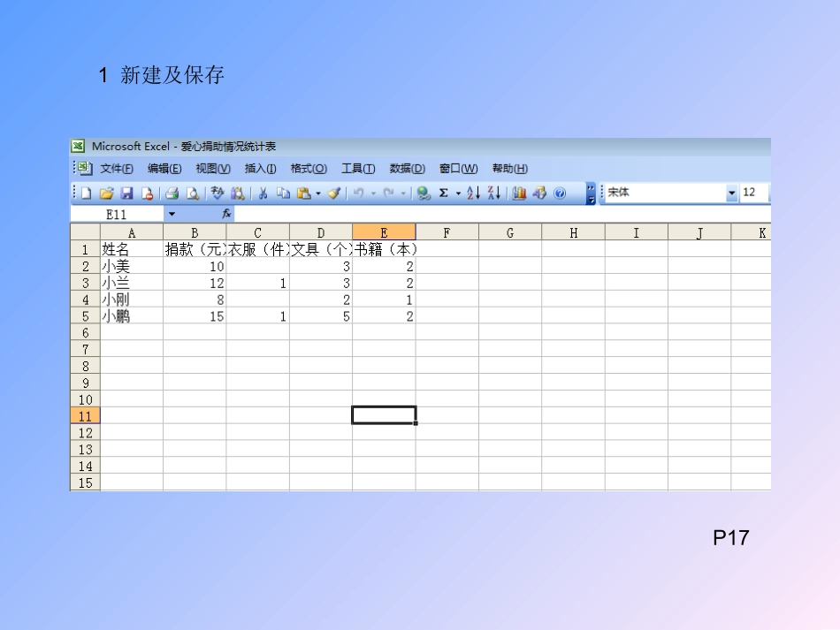Select row 15 header
The height and width of the screenshot is (630, 840).
click(85, 482)
